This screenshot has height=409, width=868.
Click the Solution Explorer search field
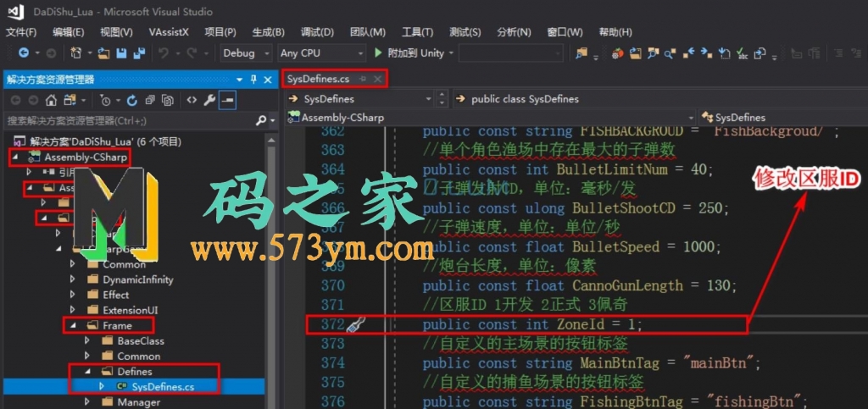(129, 120)
